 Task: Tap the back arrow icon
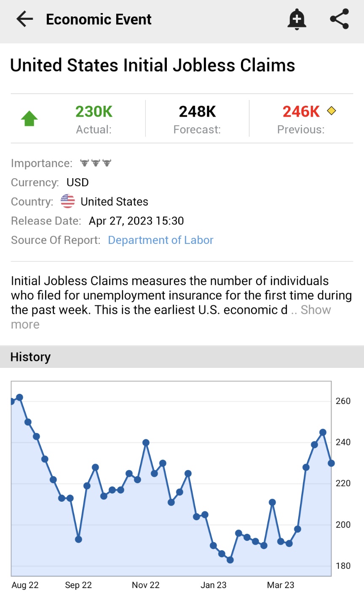click(24, 19)
